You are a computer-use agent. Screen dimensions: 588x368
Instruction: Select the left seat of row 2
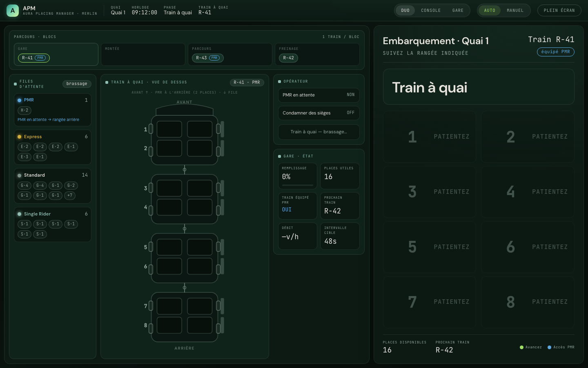pyautogui.click(x=169, y=148)
